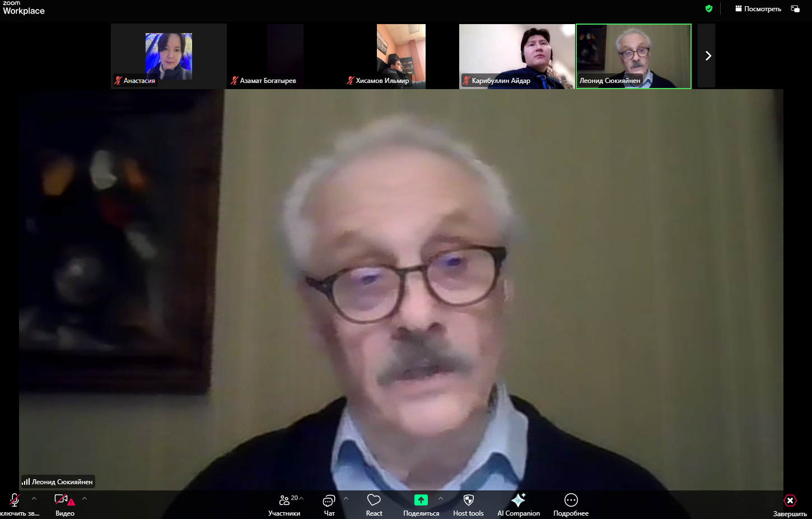Click the muted mic icon on Анастасия's tile
Screen dimensions: 812x519
click(x=118, y=81)
